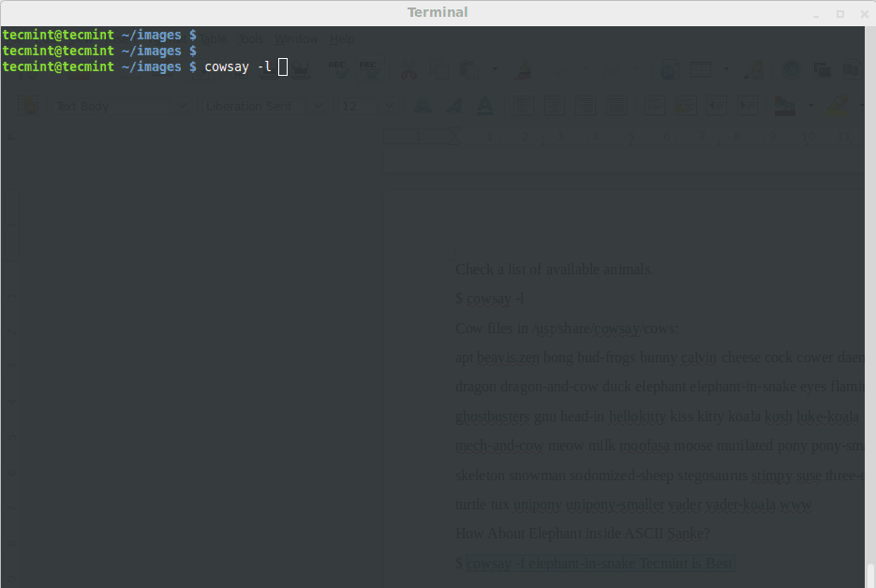Open the Tools menu
The width and height of the screenshot is (876, 588).
pyautogui.click(x=250, y=38)
